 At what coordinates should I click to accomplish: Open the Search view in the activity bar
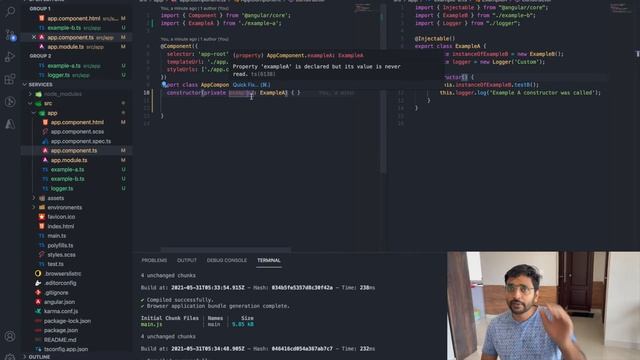click(10, 11)
